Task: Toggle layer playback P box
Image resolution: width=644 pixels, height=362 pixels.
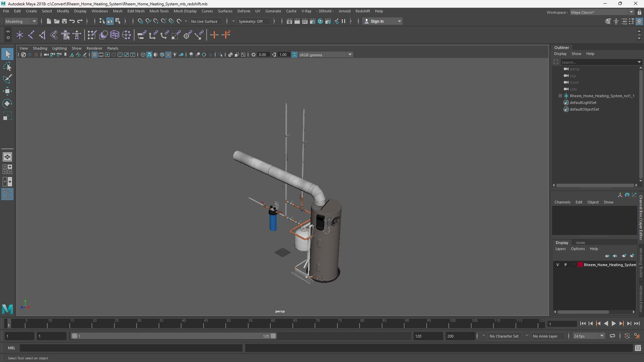Action: pos(566,265)
